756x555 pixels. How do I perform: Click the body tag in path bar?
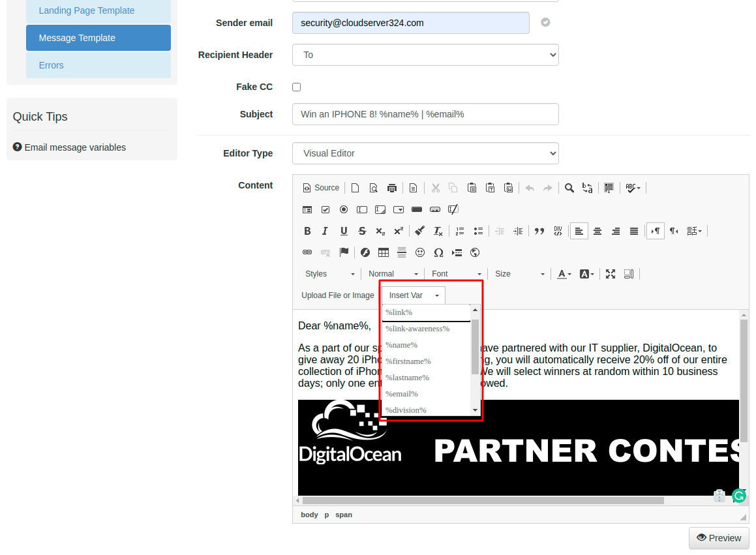tap(310, 515)
